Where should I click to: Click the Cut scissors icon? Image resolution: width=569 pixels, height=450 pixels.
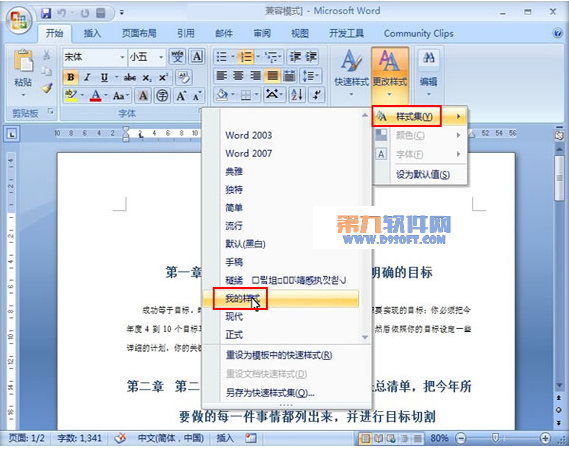pyautogui.click(x=47, y=55)
